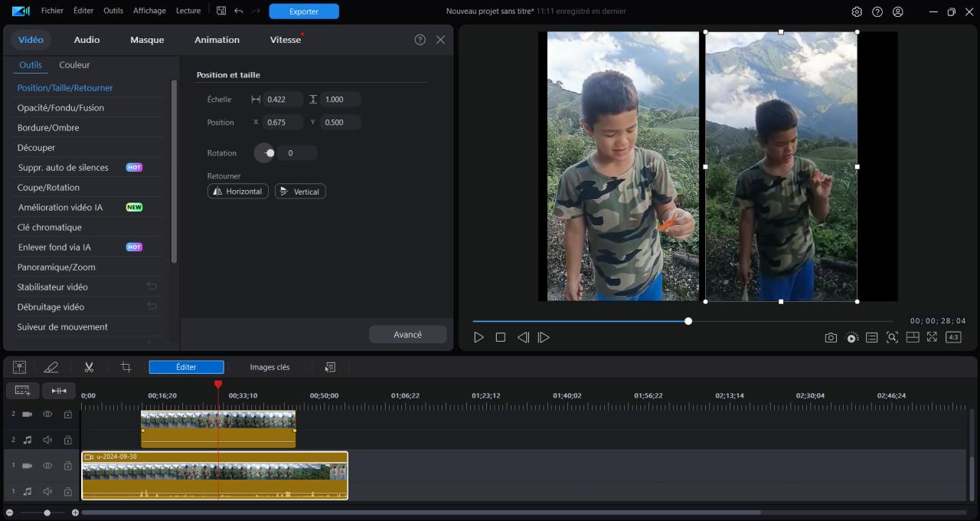980x521 pixels.
Task: Switch to the Couleur tab in Outils
Action: [73, 65]
